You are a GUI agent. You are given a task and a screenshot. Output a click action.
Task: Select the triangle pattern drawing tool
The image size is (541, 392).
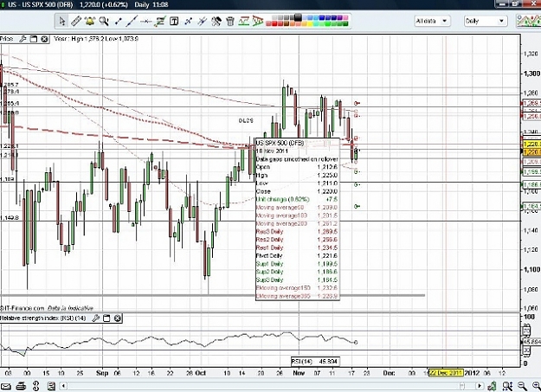258,21
